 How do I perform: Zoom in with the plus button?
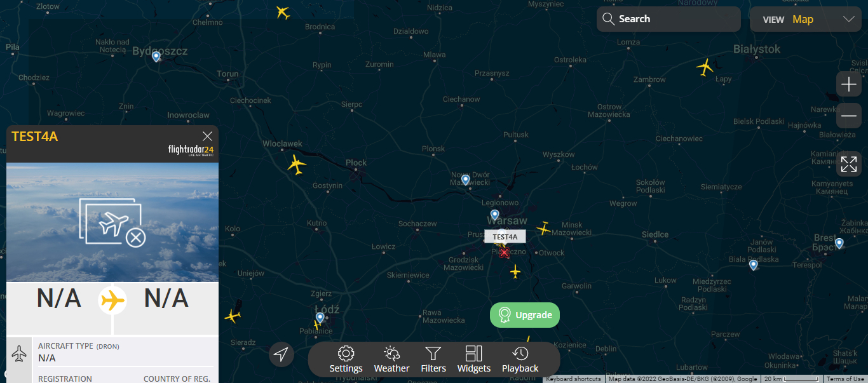[849, 84]
